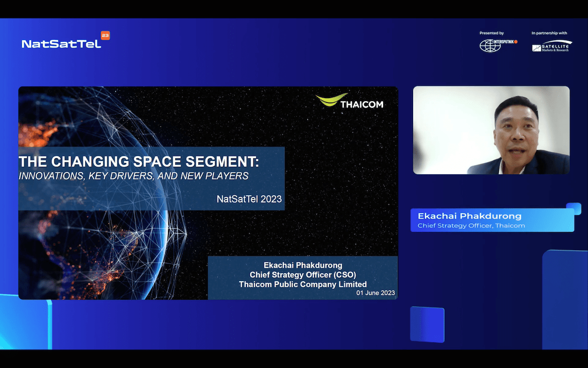The height and width of the screenshot is (368, 588).
Task: Click "INNOVATIONS, KEY DRIVERS, AND NEW PLAYERS" subtitle
Action: coord(134,176)
